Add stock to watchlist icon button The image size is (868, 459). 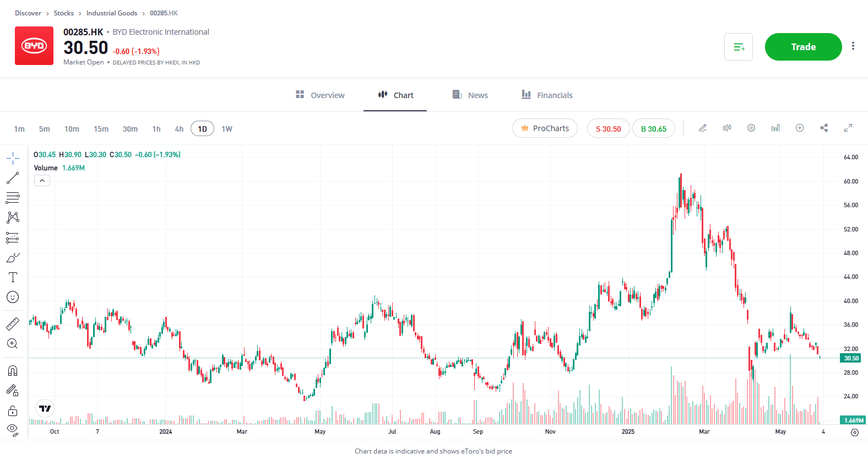[x=739, y=47]
